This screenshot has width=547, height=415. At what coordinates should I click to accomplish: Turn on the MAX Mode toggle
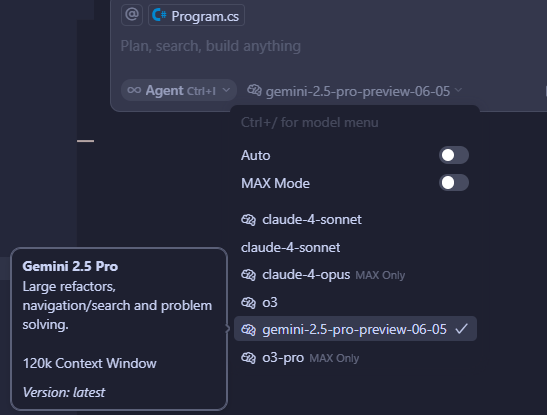pyautogui.click(x=454, y=183)
